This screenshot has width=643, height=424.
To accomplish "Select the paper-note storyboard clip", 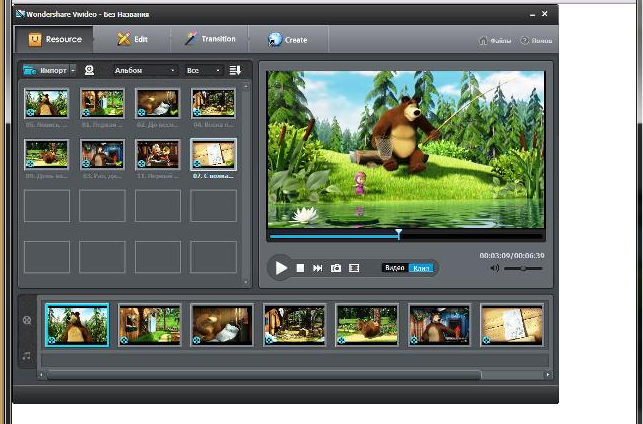I will [512, 325].
